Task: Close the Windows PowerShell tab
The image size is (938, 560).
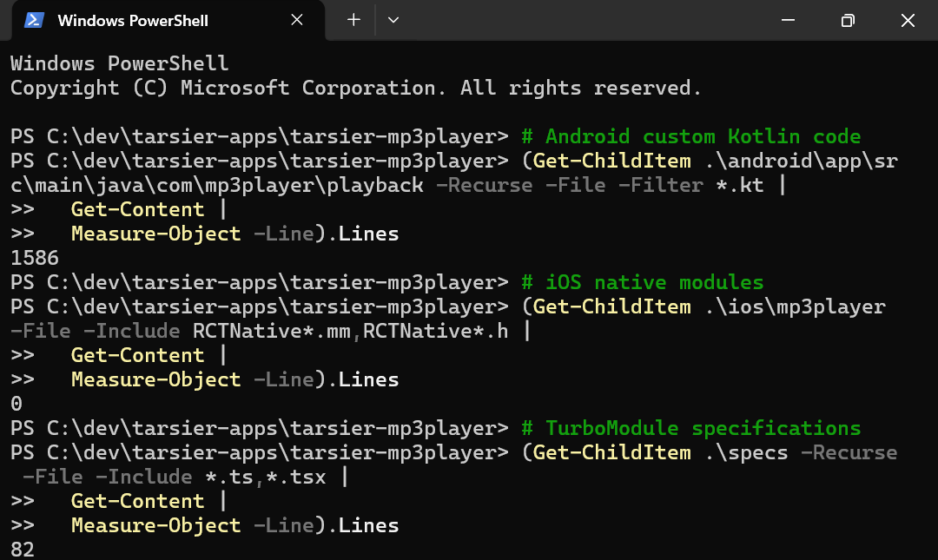Action: pyautogui.click(x=297, y=20)
